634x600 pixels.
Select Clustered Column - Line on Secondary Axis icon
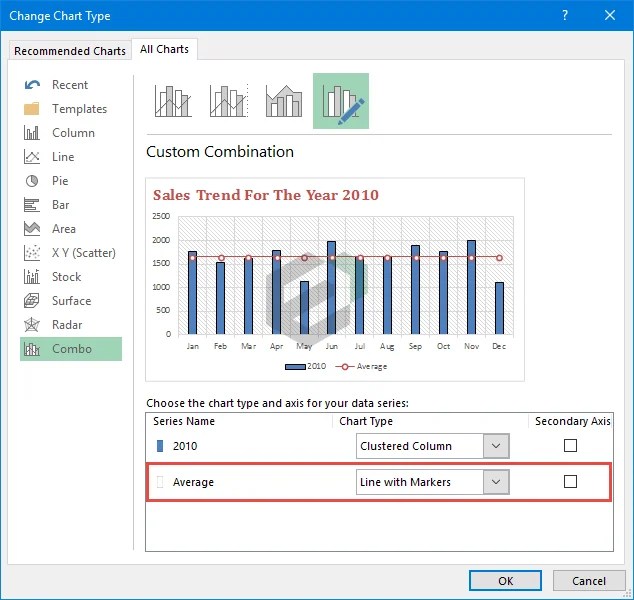pyautogui.click(x=229, y=101)
